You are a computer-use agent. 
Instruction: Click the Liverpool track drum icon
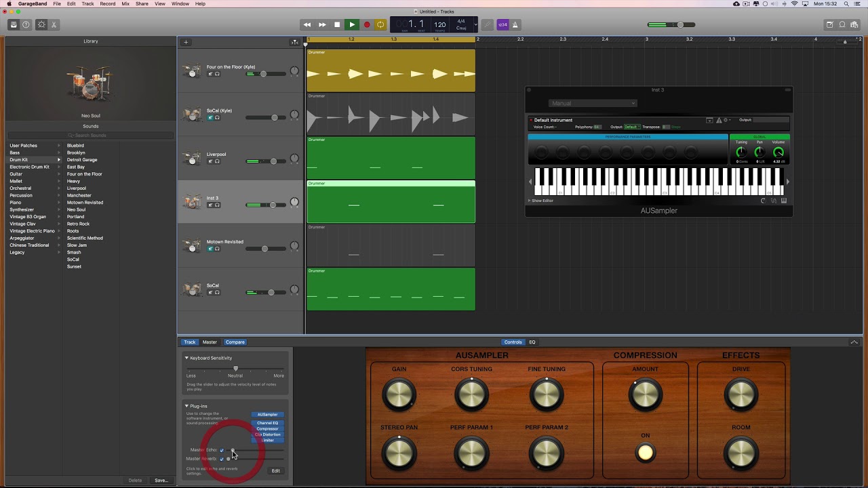pos(193,158)
